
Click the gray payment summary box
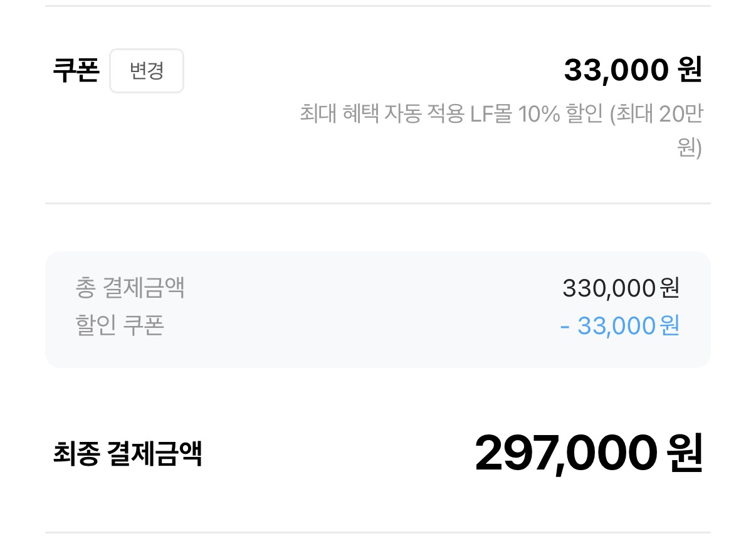378,309
